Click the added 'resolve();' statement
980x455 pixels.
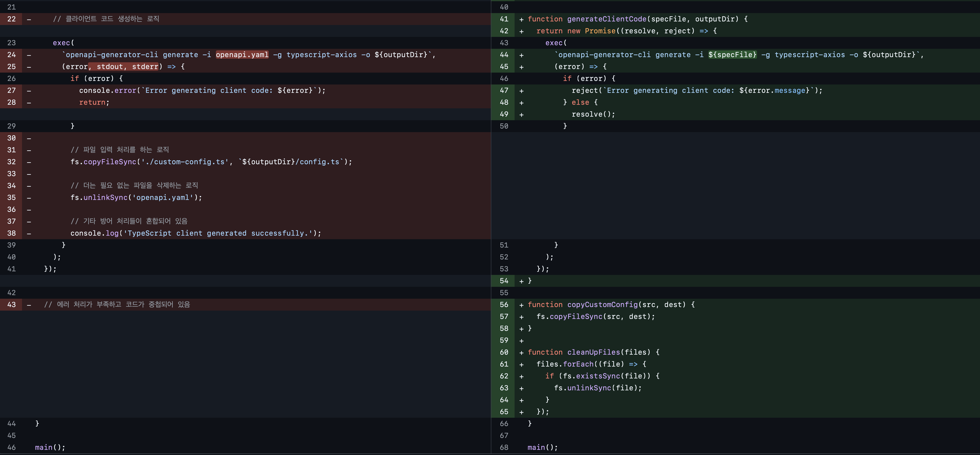pos(593,114)
